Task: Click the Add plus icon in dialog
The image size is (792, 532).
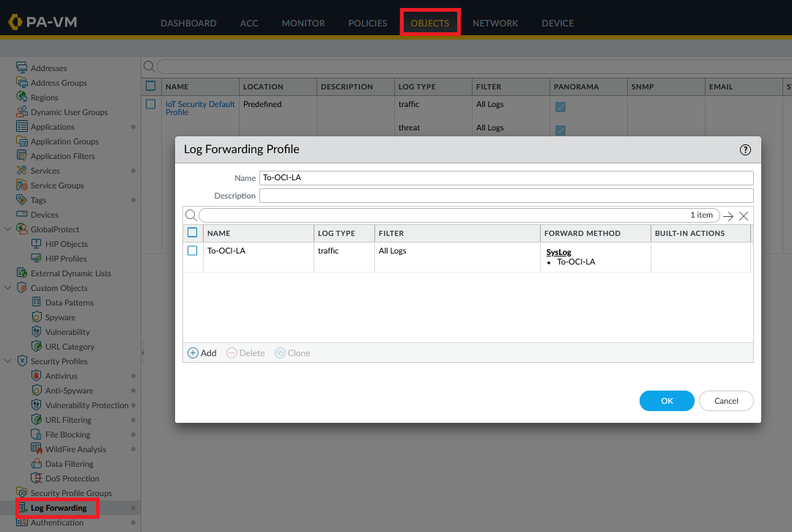Action: tap(193, 352)
